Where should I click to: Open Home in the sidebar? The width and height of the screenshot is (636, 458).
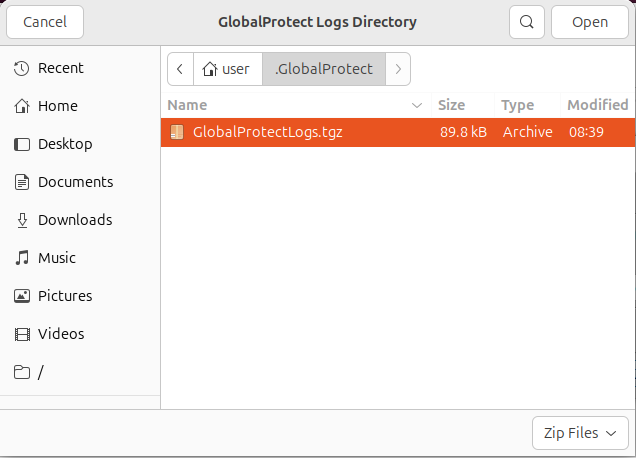click(80, 106)
